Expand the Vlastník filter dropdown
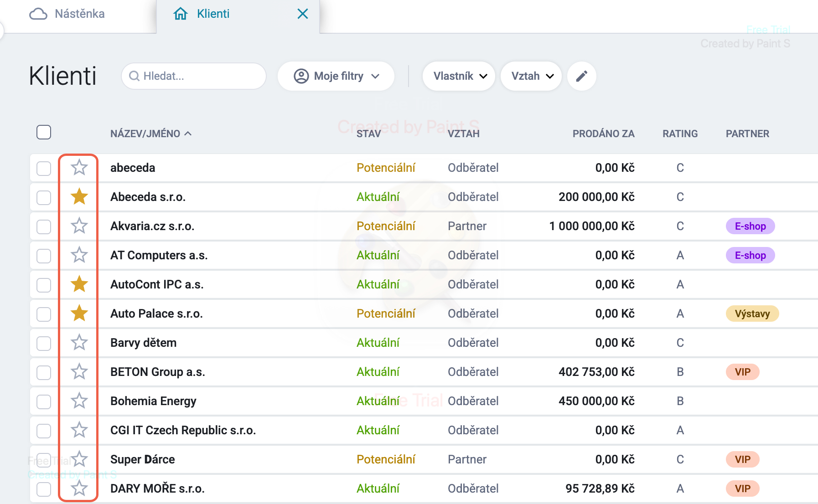Screen dimensions: 818x504 point(459,76)
